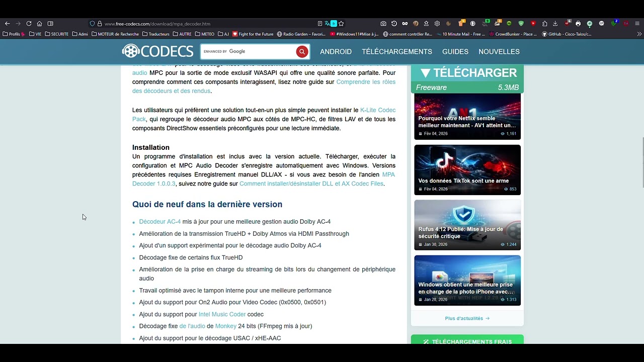This screenshot has height=362, width=644.
Task: Open the GUIDES nav menu item
Action: point(455,51)
